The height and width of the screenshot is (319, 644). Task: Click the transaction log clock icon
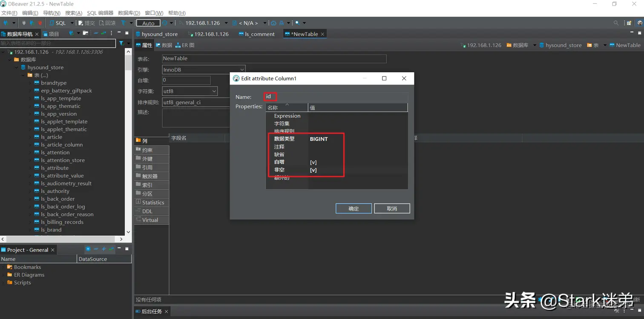click(x=165, y=23)
